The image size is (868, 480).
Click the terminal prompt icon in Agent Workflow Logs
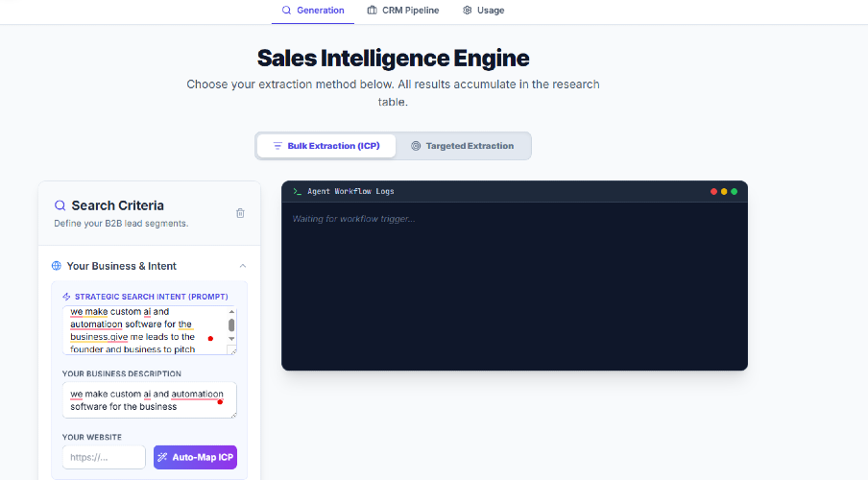pyautogui.click(x=298, y=192)
